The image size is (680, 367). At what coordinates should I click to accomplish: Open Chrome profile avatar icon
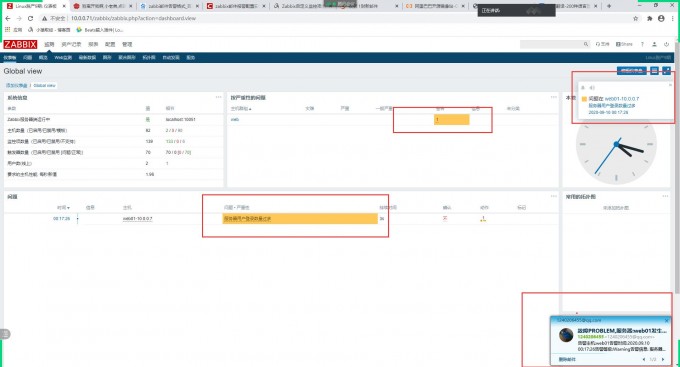(x=661, y=18)
